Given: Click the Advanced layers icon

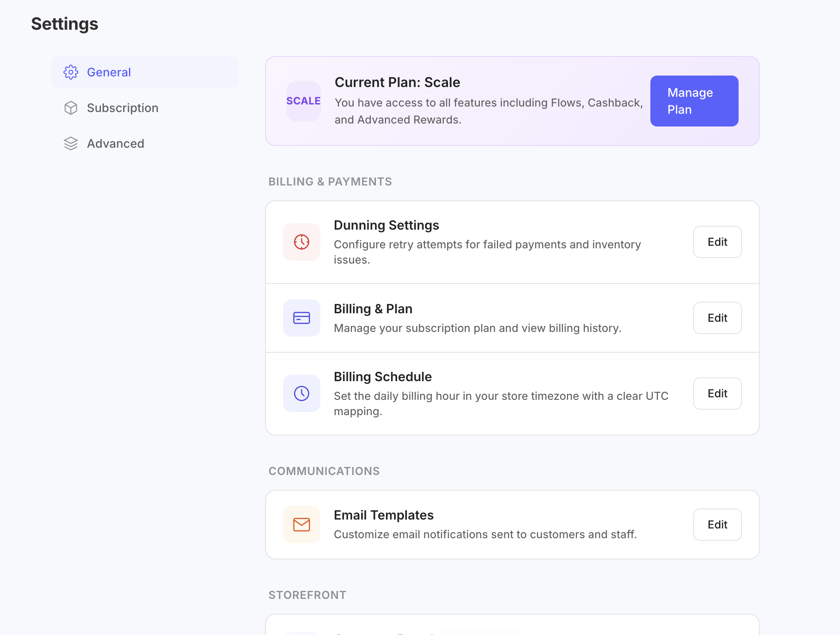Looking at the screenshot, I should (x=71, y=143).
